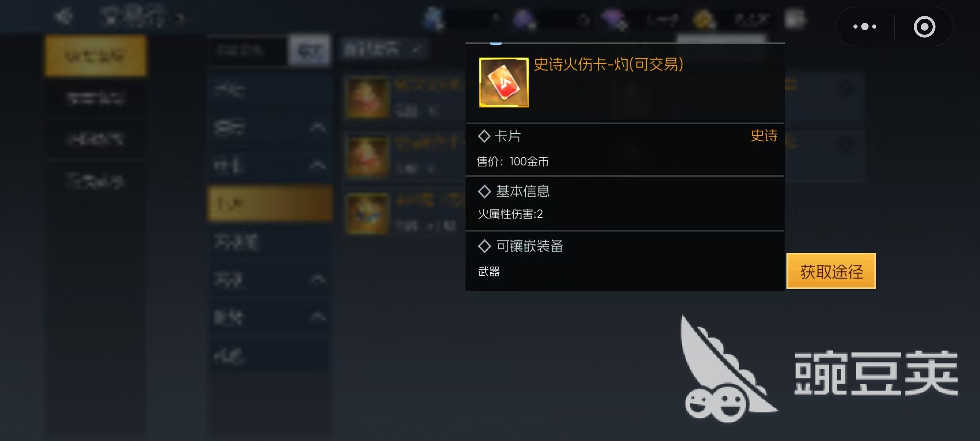
Task: Click the 史诗火伤卡-灼 card icon
Action: pyautogui.click(x=503, y=82)
